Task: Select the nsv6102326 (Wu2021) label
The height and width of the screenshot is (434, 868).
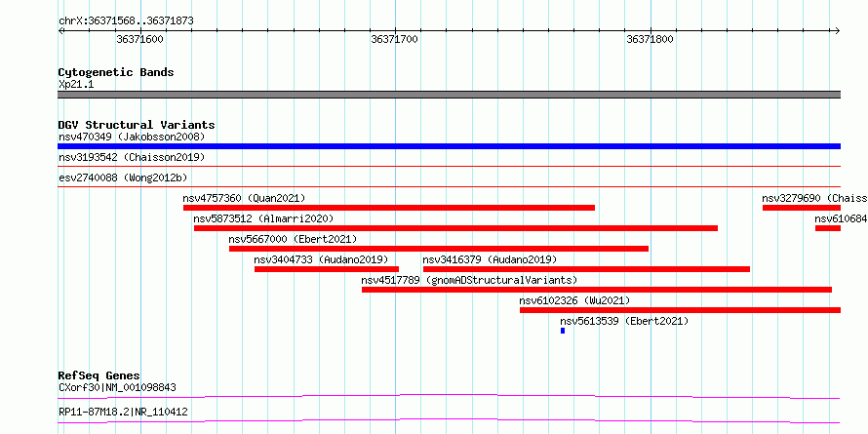Action: (x=574, y=300)
